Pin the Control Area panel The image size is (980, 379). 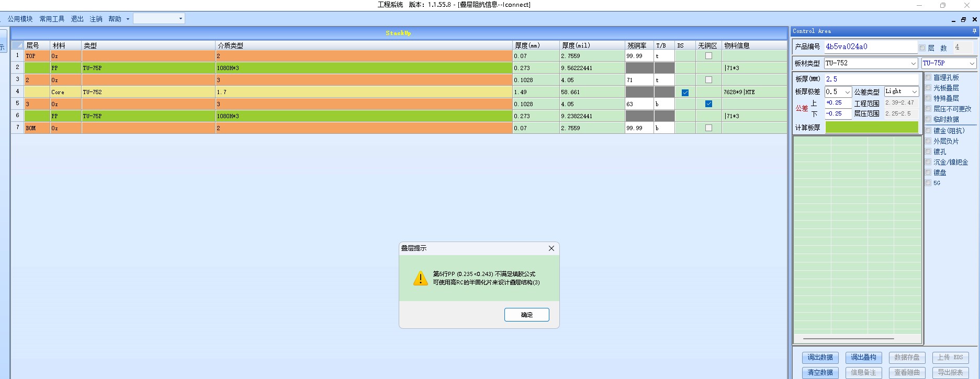(x=974, y=31)
